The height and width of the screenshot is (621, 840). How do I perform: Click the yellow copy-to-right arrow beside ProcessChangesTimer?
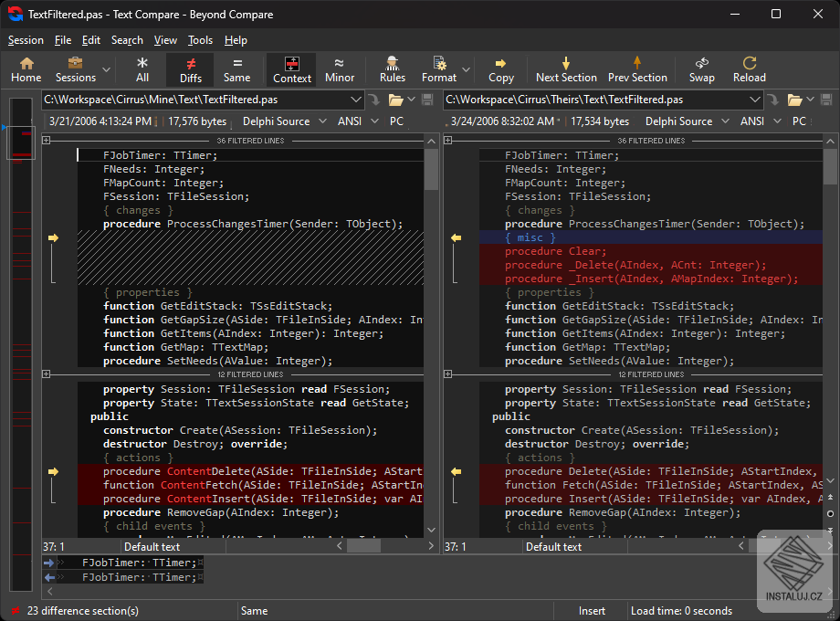click(53, 237)
